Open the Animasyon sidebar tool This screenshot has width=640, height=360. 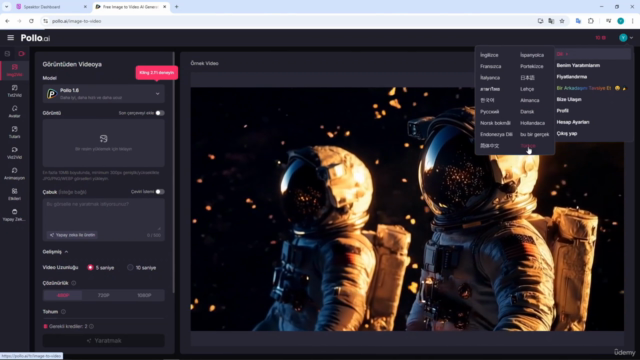[x=14, y=173]
